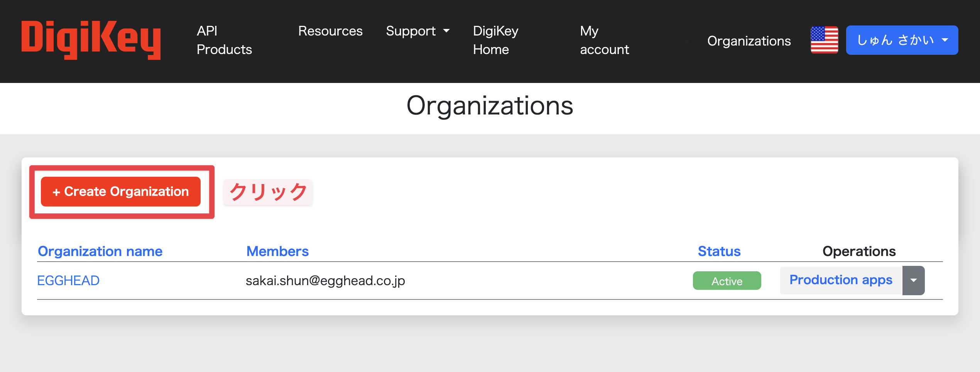Sort by the Status column header
Screen dimensions: 980x372
click(x=719, y=251)
